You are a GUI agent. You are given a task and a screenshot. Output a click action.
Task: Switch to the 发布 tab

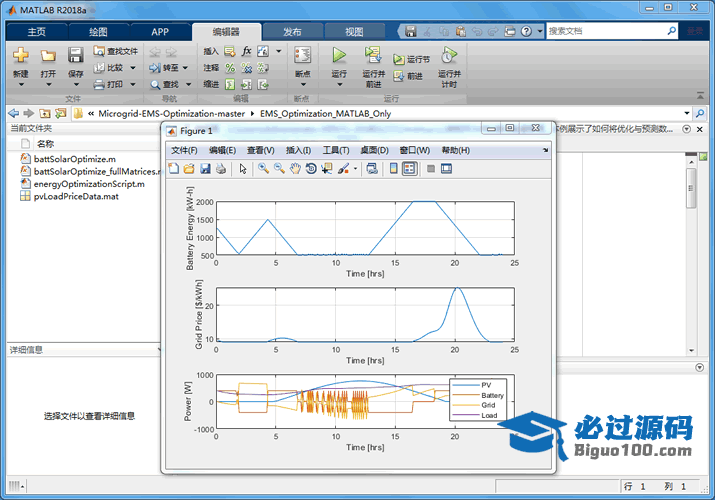(x=292, y=32)
